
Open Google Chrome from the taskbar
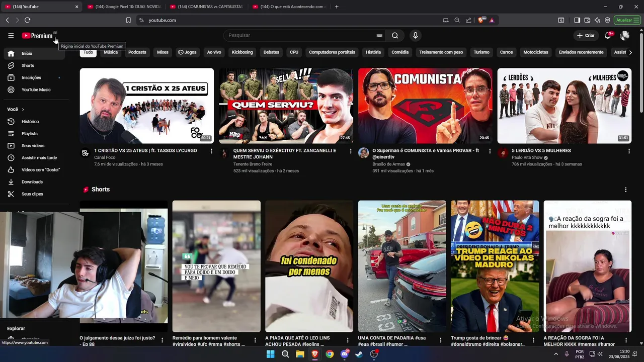pyautogui.click(x=330, y=354)
